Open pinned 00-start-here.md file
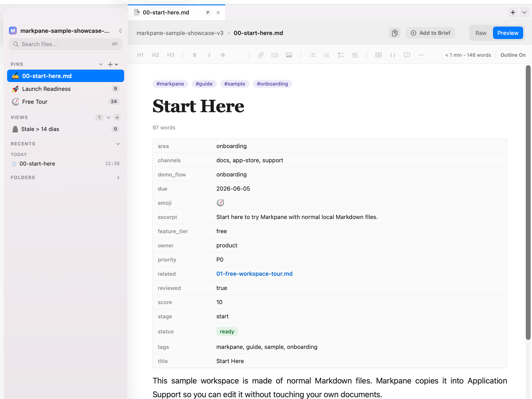The image size is (532, 399). [x=65, y=76]
